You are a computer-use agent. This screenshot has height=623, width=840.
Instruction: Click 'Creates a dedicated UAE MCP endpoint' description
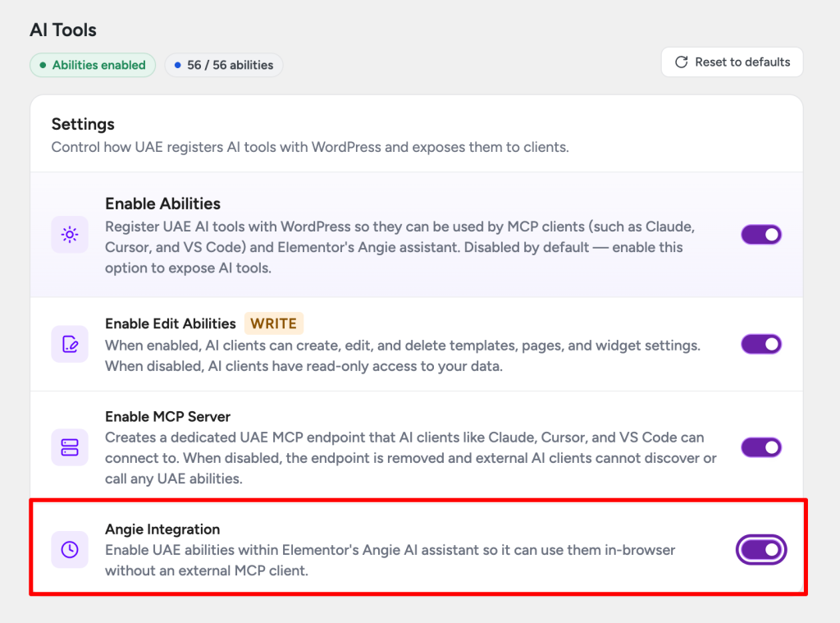[x=411, y=458]
